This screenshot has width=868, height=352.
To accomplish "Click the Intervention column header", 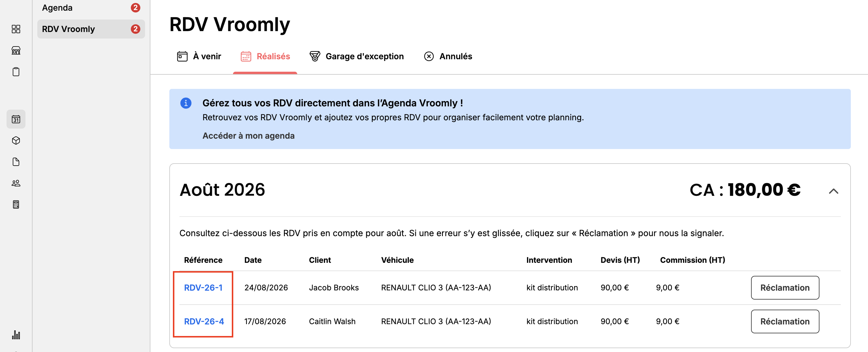I will [x=549, y=260].
